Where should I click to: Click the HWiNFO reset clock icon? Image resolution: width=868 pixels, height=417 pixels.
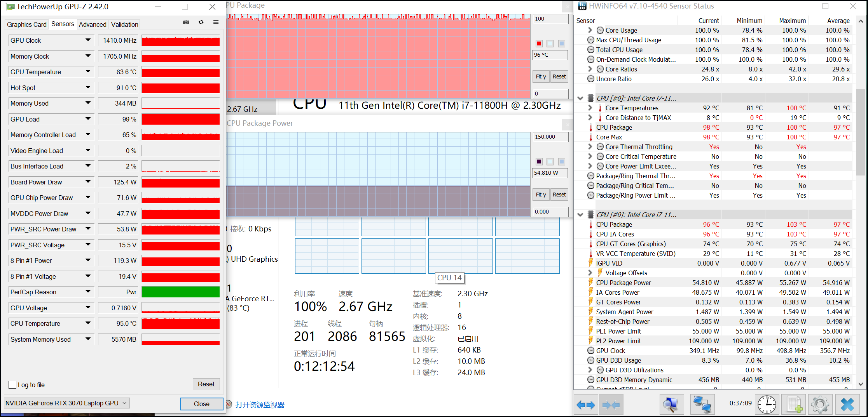767,405
